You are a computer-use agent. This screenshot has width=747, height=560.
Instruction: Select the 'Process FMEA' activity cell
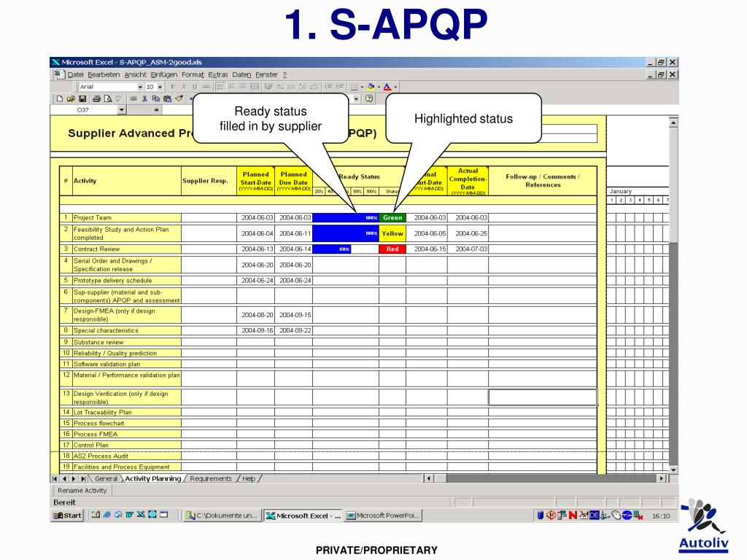click(126, 435)
